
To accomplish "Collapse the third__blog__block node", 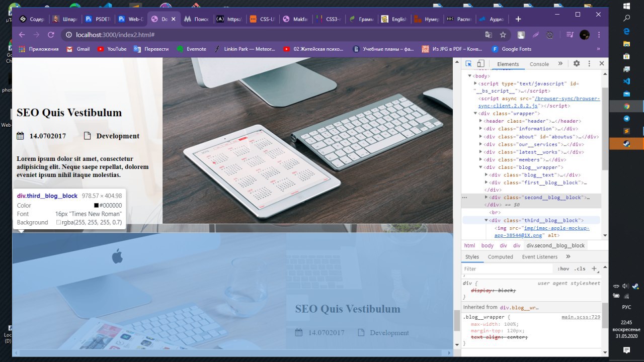I will (x=486, y=220).
